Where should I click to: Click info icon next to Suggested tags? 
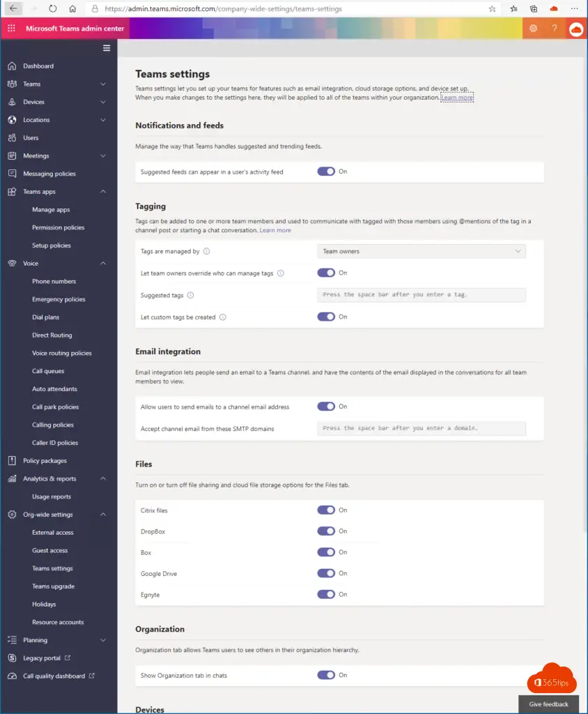click(x=190, y=296)
